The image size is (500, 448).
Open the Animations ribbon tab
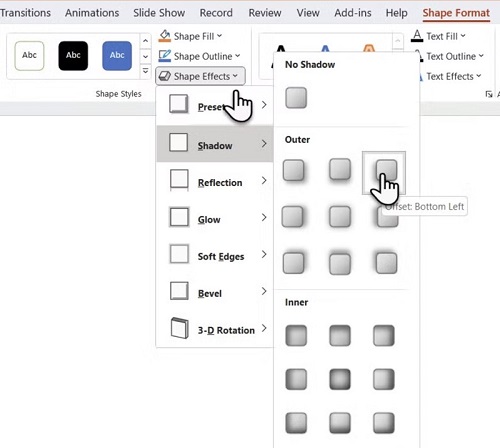pos(92,13)
